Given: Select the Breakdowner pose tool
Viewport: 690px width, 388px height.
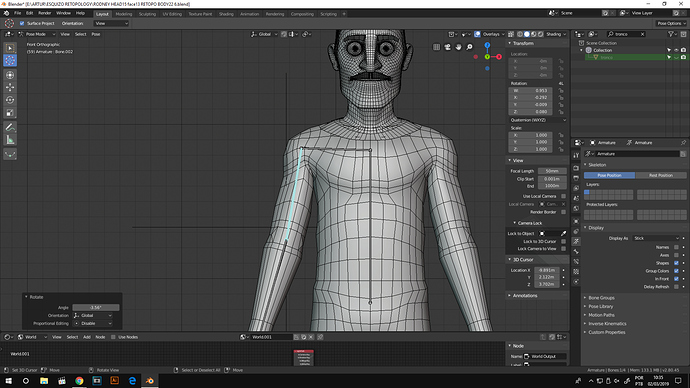Looking at the screenshot, I should click(x=10, y=154).
